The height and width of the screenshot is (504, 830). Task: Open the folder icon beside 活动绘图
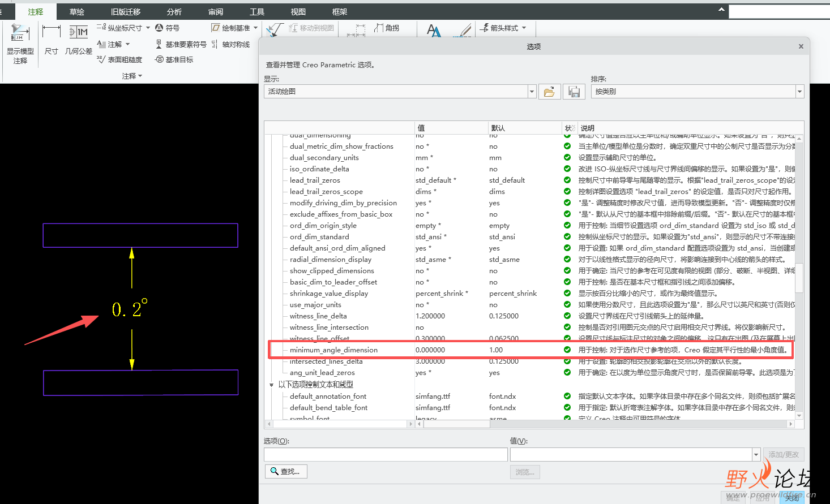pos(549,91)
